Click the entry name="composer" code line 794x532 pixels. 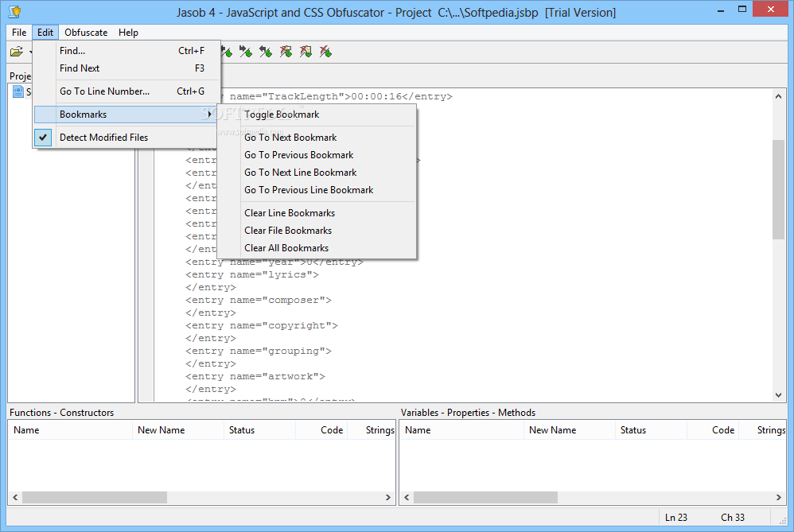[259, 300]
